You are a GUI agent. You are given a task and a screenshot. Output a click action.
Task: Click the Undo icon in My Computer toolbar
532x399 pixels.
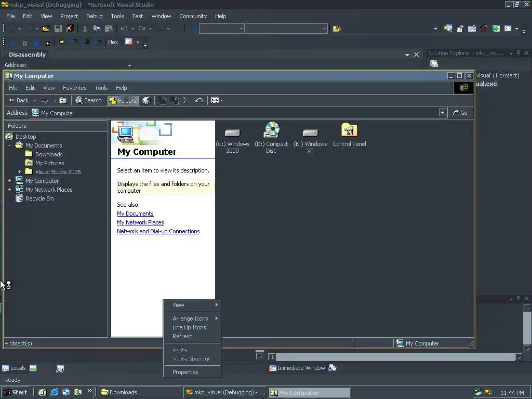pyautogui.click(x=199, y=100)
